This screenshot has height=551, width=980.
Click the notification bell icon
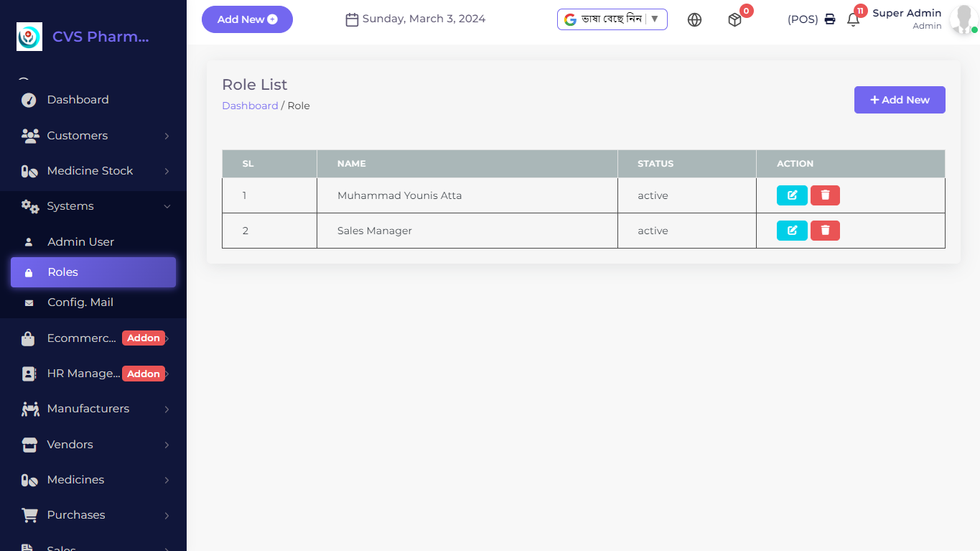click(853, 20)
